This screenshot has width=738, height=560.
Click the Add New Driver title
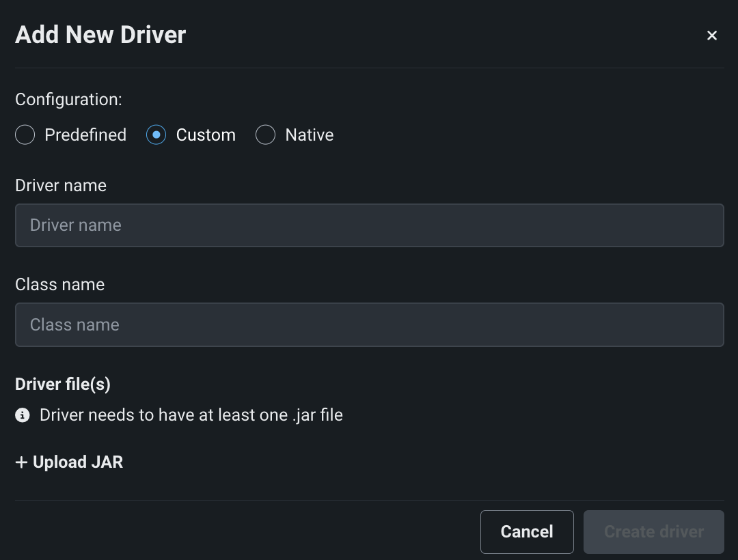point(100,34)
